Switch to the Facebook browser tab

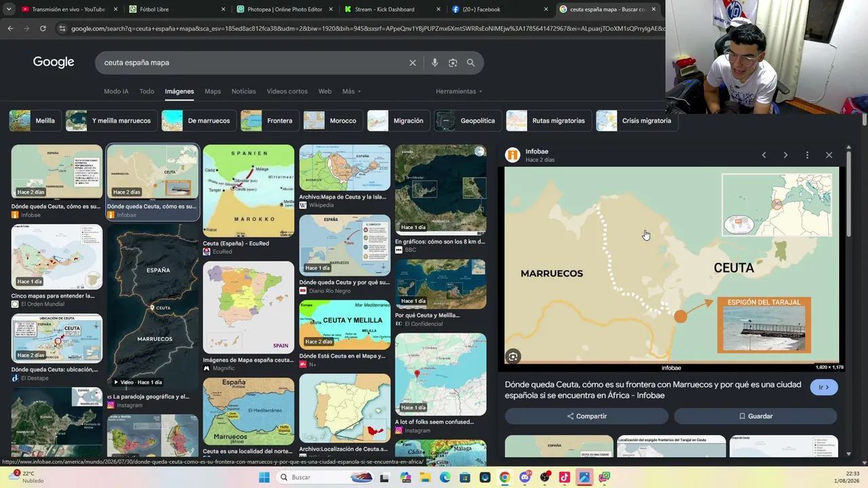pyautogui.click(x=500, y=9)
